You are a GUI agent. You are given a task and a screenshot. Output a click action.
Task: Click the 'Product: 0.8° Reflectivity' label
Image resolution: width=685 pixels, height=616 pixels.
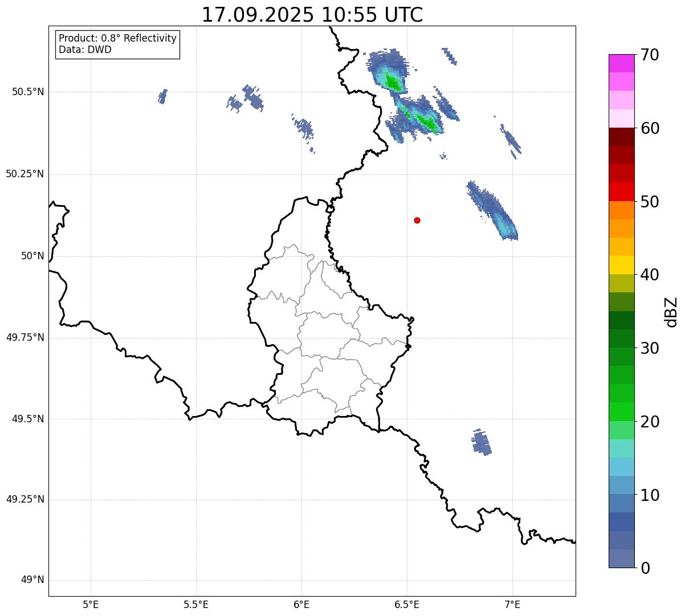click(118, 38)
